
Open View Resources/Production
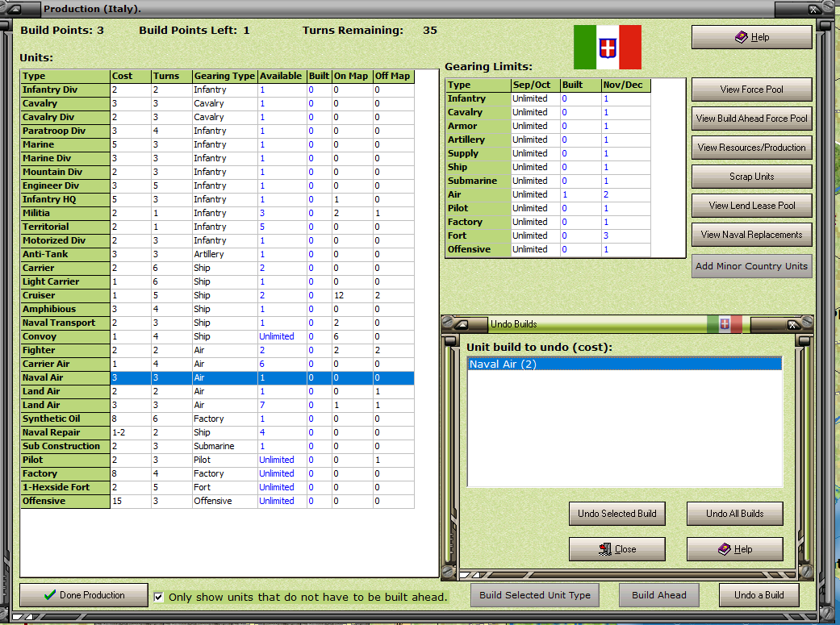coord(751,148)
